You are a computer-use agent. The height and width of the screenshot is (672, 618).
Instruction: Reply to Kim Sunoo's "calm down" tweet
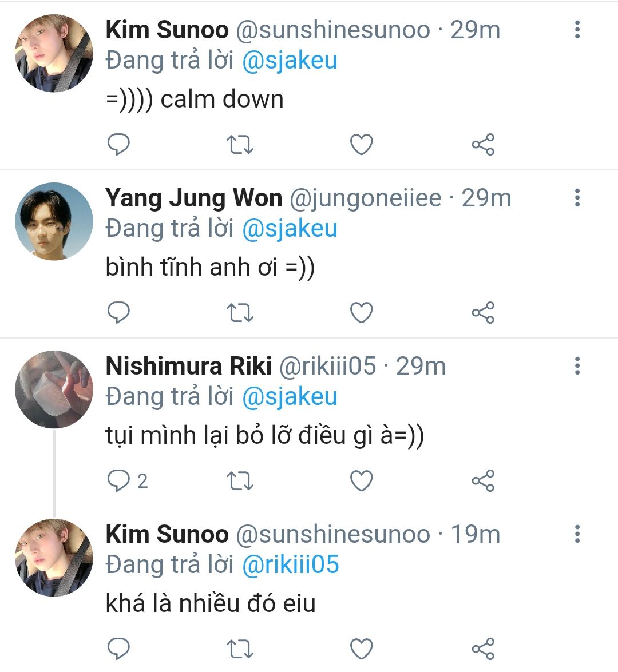pyautogui.click(x=119, y=145)
